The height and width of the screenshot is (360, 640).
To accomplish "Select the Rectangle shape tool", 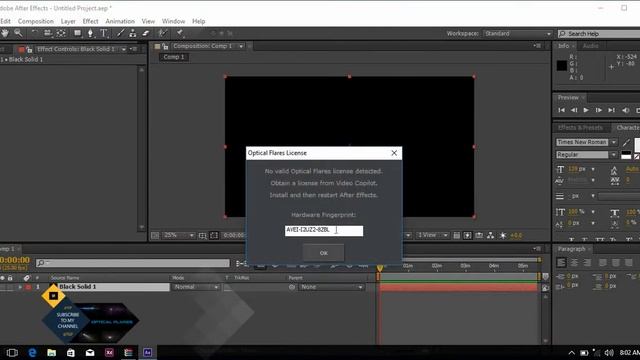I will pos(77,33).
